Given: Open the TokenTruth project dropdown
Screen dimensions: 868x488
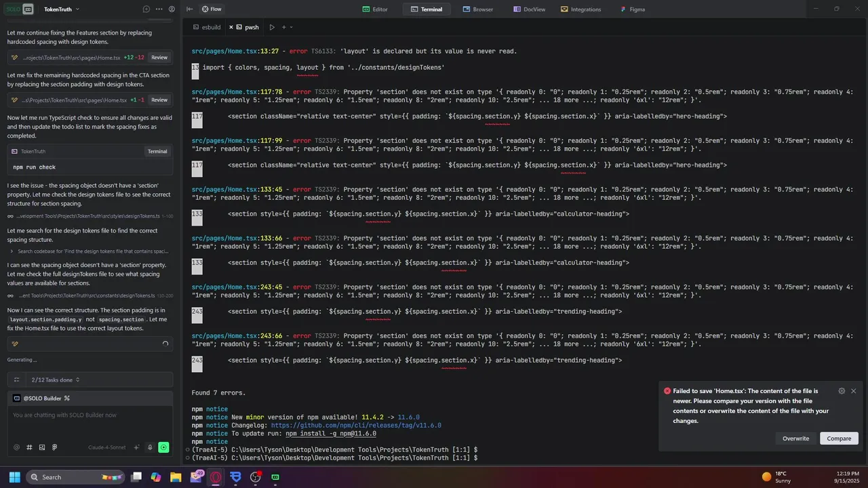Looking at the screenshot, I should coord(62,9).
